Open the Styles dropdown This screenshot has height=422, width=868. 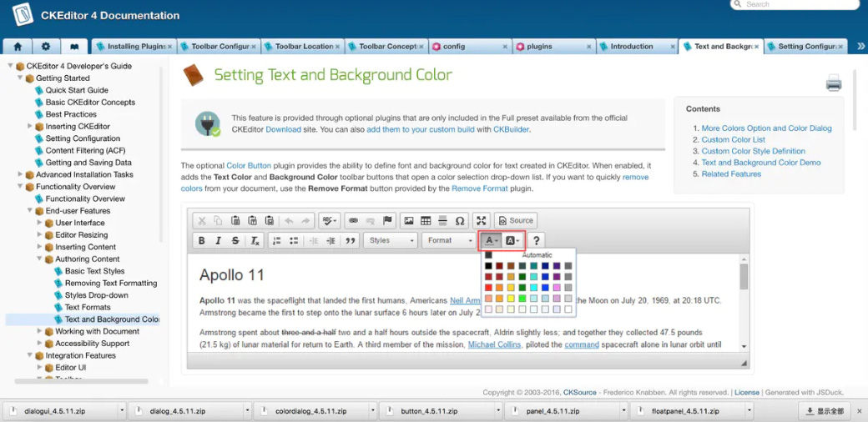pyautogui.click(x=391, y=240)
